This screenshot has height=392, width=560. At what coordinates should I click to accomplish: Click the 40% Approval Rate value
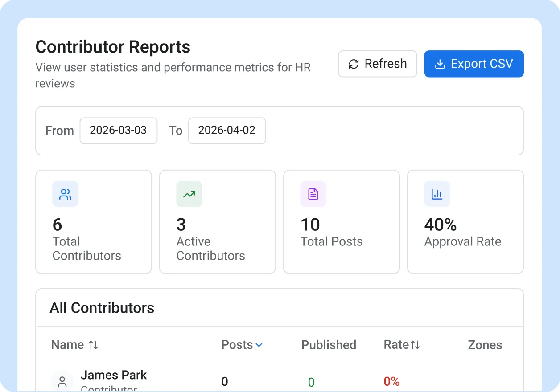[440, 225]
